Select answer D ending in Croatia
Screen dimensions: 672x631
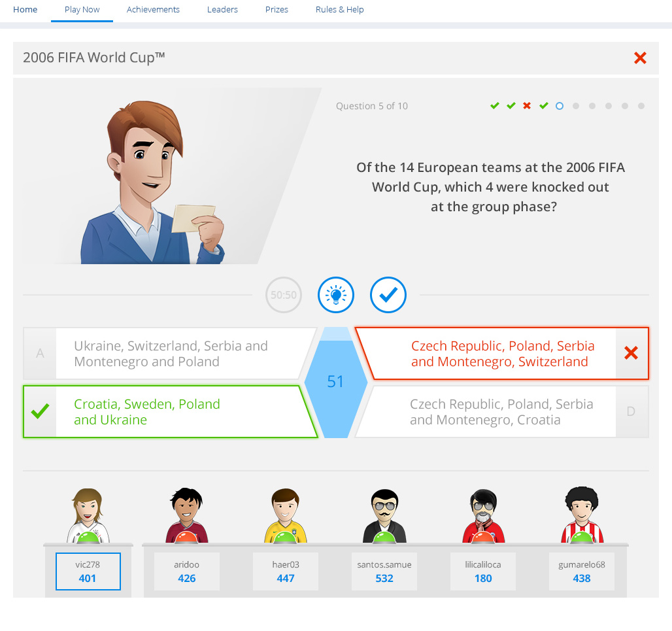[502, 412]
